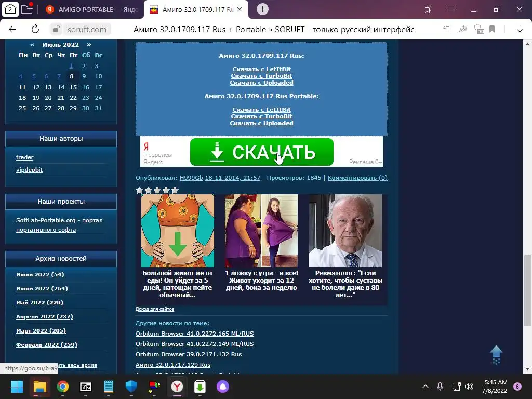
Task: Click first Скачать с Uploaded link under Rus
Action: point(262,83)
